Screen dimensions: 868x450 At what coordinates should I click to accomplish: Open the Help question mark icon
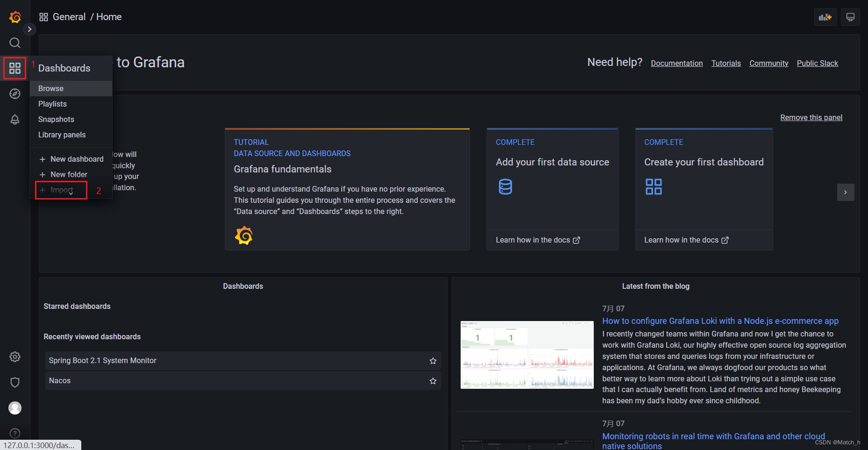(15, 434)
